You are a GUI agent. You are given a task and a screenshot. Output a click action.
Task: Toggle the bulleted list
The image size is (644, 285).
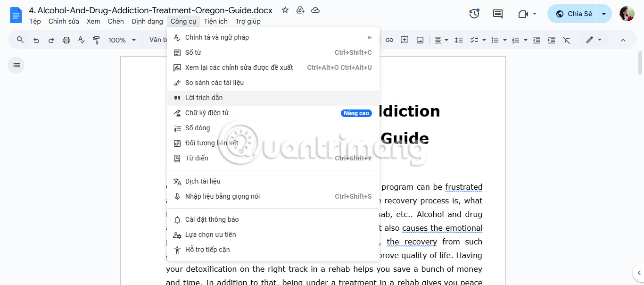[x=495, y=40]
